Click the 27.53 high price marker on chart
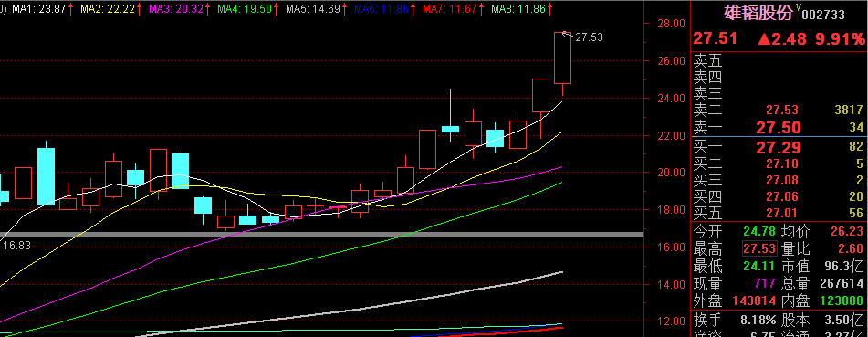This screenshot has width=868, height=337. tap(589, 37)
